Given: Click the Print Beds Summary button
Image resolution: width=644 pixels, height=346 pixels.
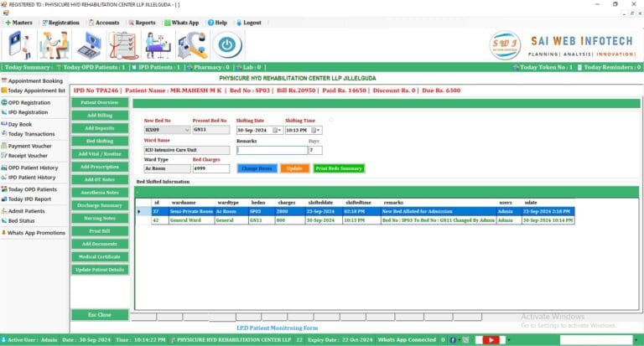Looking at the screenshot, I should coord(339,168).
